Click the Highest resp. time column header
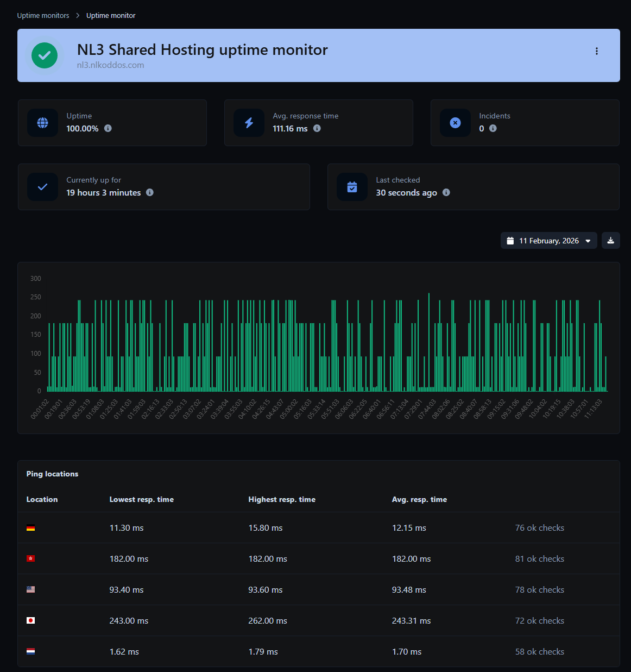This screenshot has width=631, height=672. pos(281,499)
